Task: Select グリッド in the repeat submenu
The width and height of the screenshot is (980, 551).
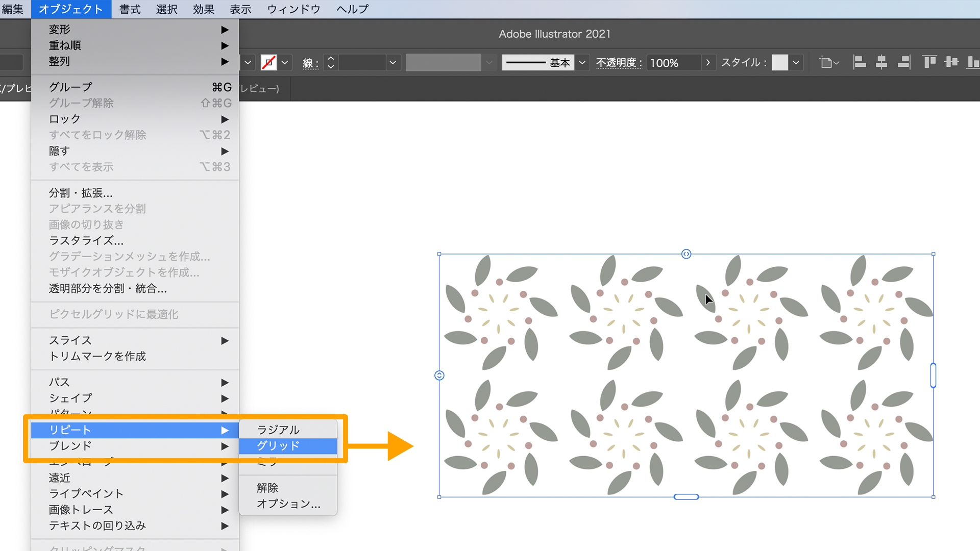Action: (278, 445)
